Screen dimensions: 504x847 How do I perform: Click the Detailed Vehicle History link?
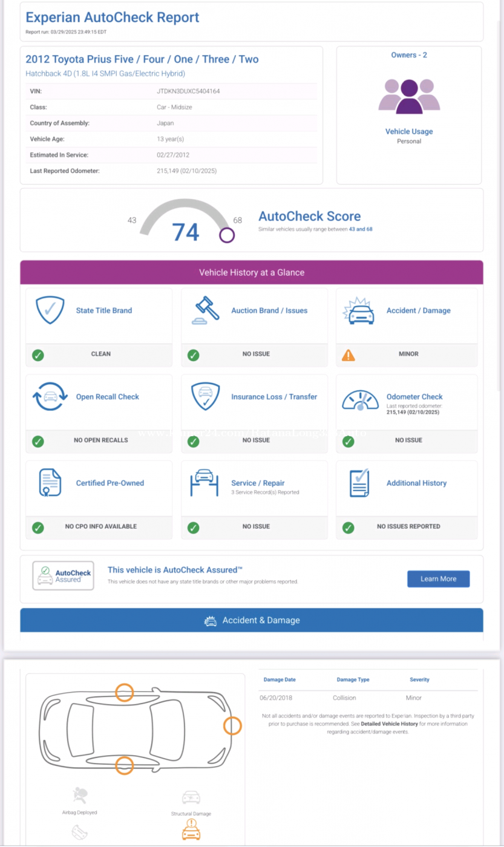click(390, 724)
